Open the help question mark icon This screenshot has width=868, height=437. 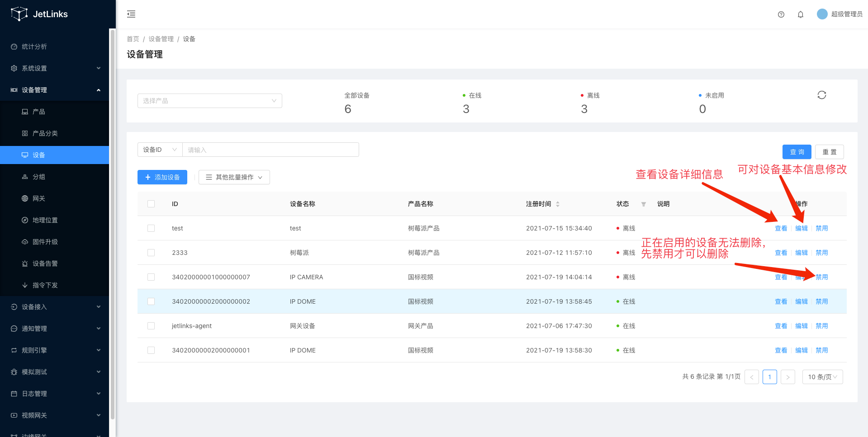tap(781, 14)
